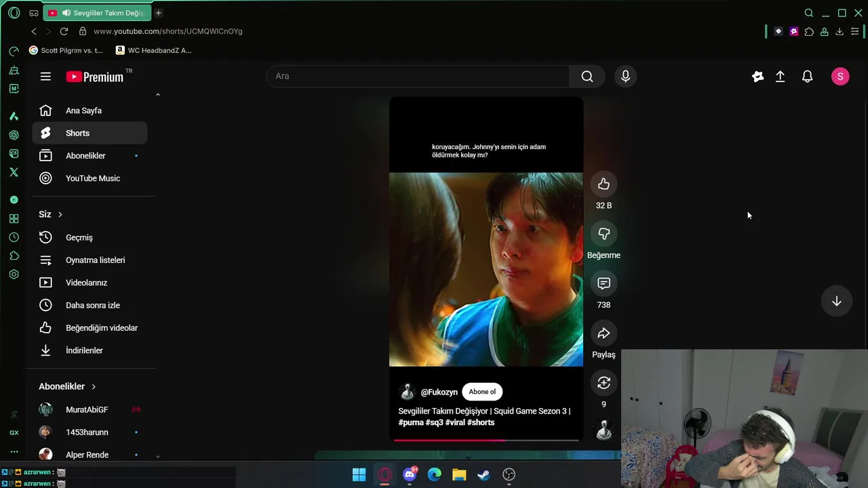Open GX Control speedometer in Opera sidebar
The width and height of the screenshot is (868, 488).
point(14,51)
